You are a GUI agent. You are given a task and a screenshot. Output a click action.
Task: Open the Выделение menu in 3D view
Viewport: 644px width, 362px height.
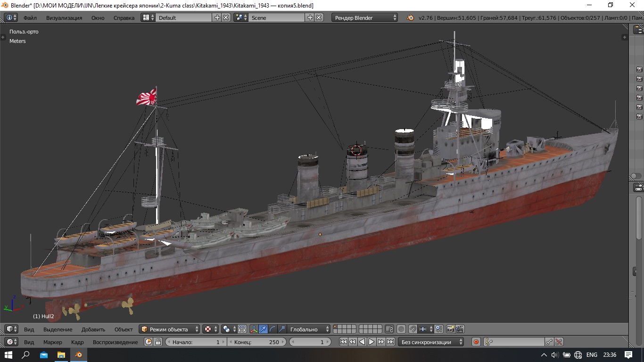coord(58,329)
